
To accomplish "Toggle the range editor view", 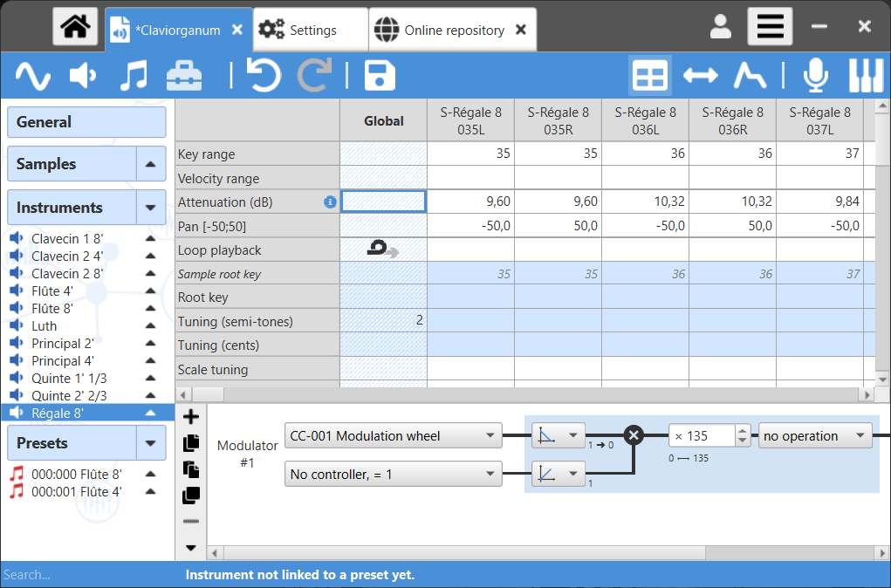I will click(700, 76).
